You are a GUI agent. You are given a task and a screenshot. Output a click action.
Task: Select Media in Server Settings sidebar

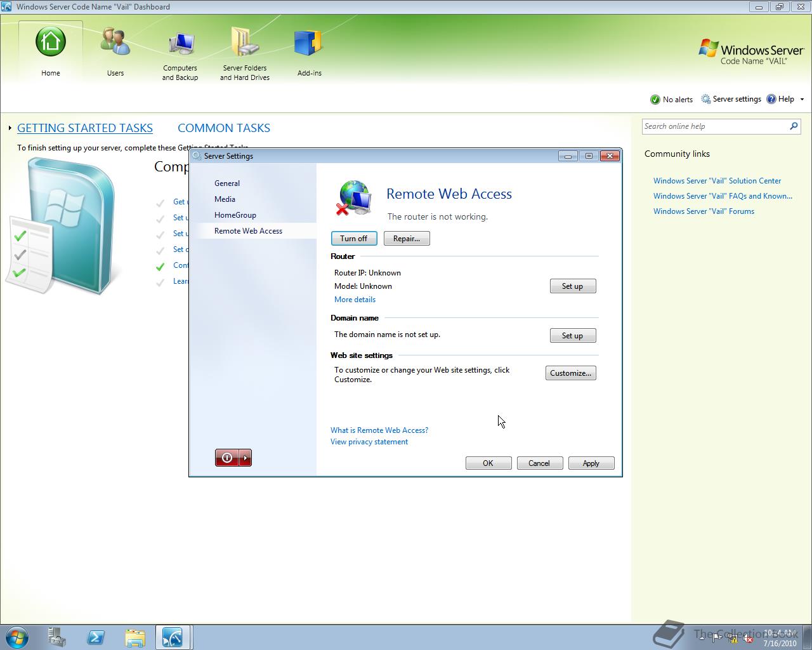pyautogui.click(x=225, y=199)
